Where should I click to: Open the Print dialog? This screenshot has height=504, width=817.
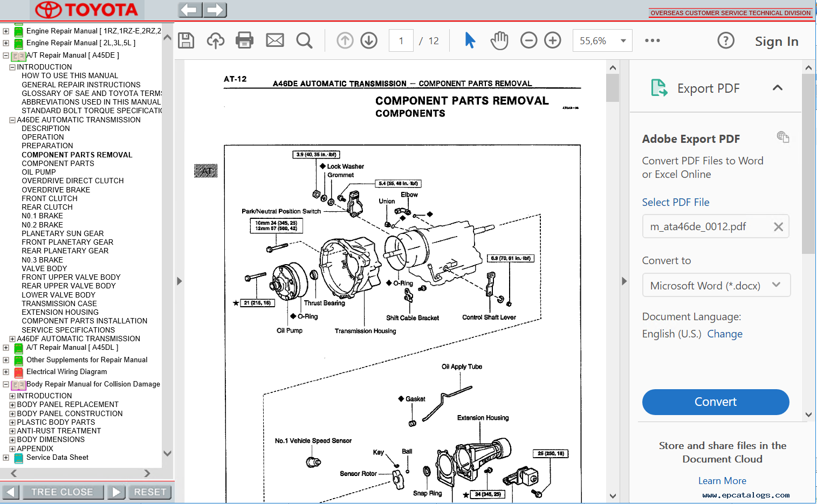[244, 40]
